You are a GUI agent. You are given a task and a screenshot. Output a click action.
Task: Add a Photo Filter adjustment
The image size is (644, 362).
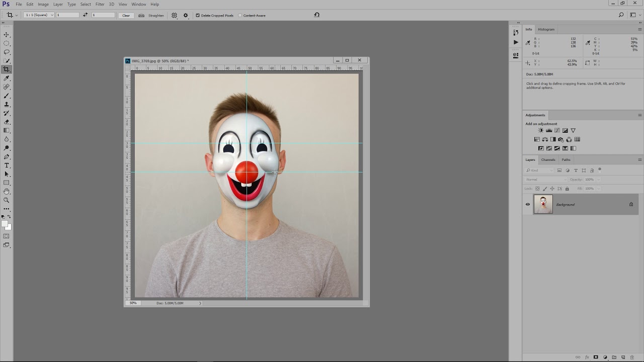tap(561, 139)
